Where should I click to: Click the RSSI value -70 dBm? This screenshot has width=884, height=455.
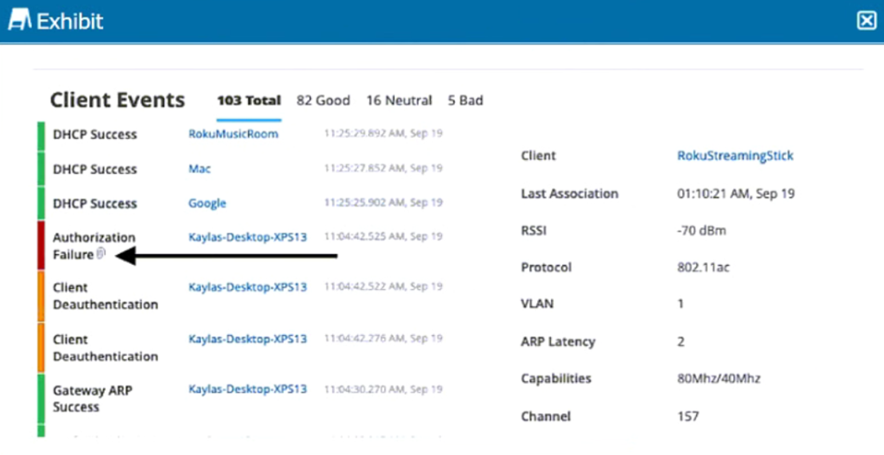click(x=701, y=231)
